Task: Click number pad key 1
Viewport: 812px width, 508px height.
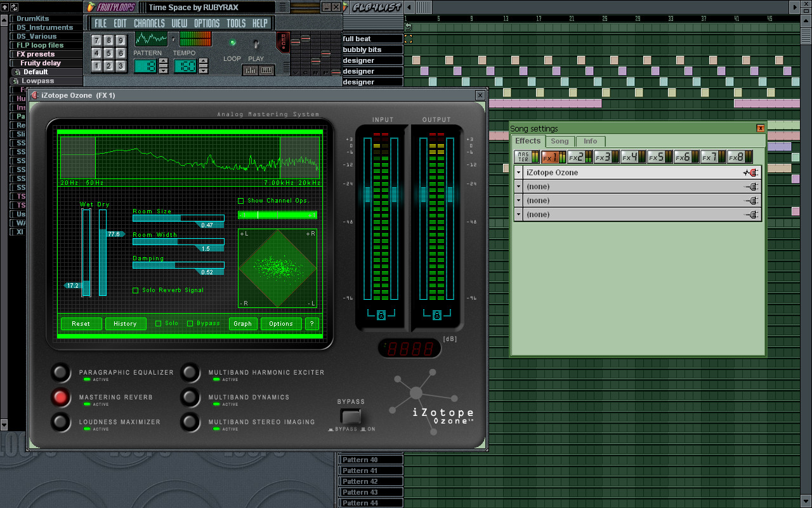Action: [96, 65]
